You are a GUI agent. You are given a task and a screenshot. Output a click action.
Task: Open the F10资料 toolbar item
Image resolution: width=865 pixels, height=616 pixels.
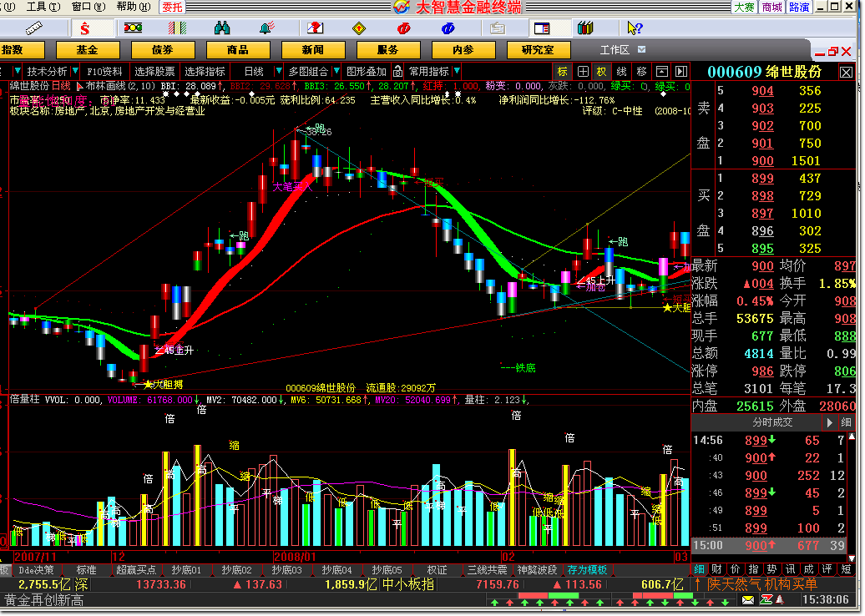104,71
